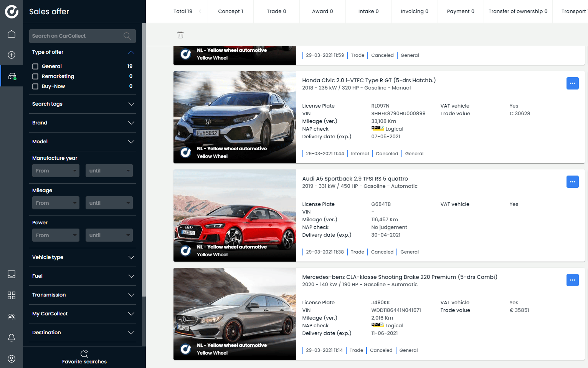The height and width of the screenshot is (368, 588).
Task: Open the Audi A5 Sportback title
Action: coord(355,179)
